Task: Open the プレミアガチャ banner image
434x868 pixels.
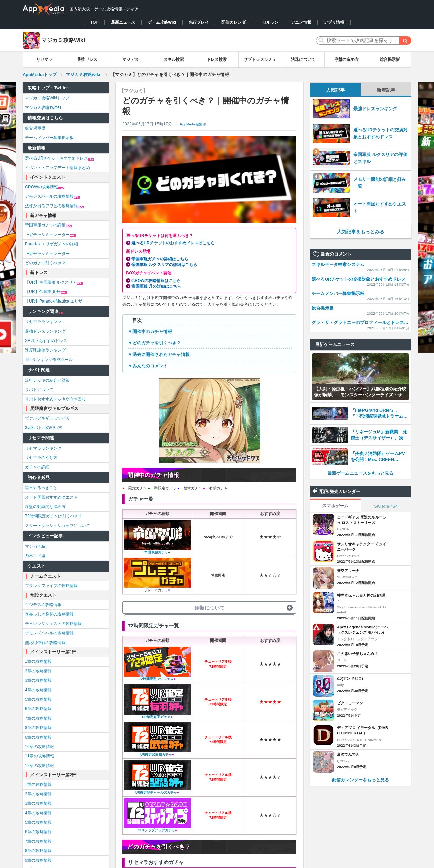Action: (157, 573)
